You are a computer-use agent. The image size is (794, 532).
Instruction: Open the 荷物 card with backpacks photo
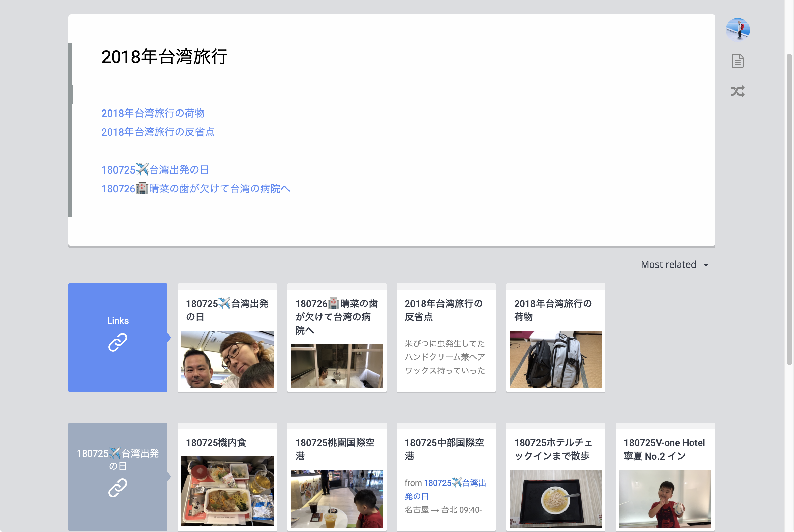tap(555, 359)
